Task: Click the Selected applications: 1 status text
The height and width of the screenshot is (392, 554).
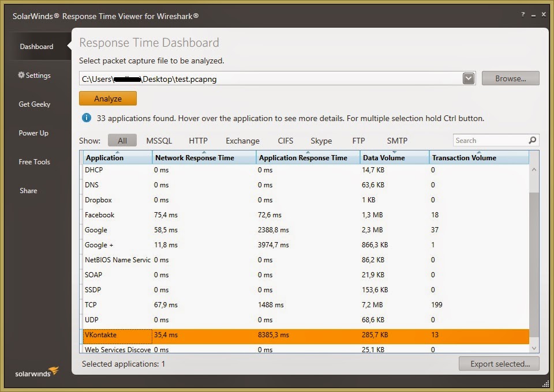Action: tap(123, 364)
